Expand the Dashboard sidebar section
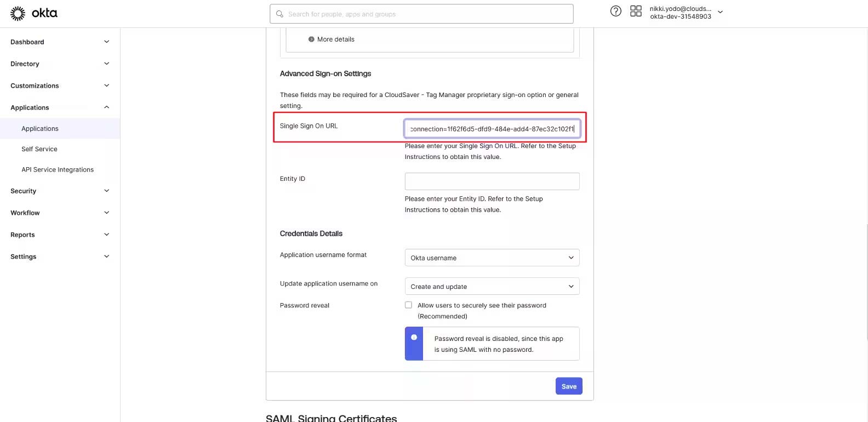 pyautogui.click(x=106, y=42)
